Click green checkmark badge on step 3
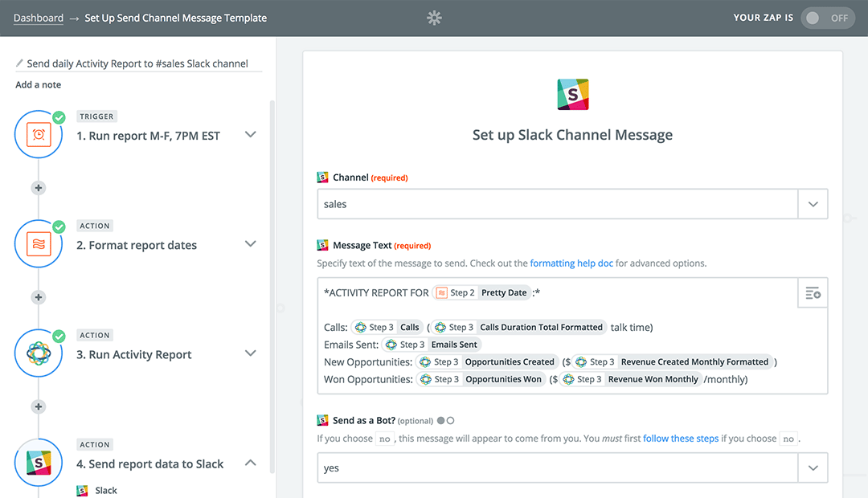 click(x=59, y=336)
